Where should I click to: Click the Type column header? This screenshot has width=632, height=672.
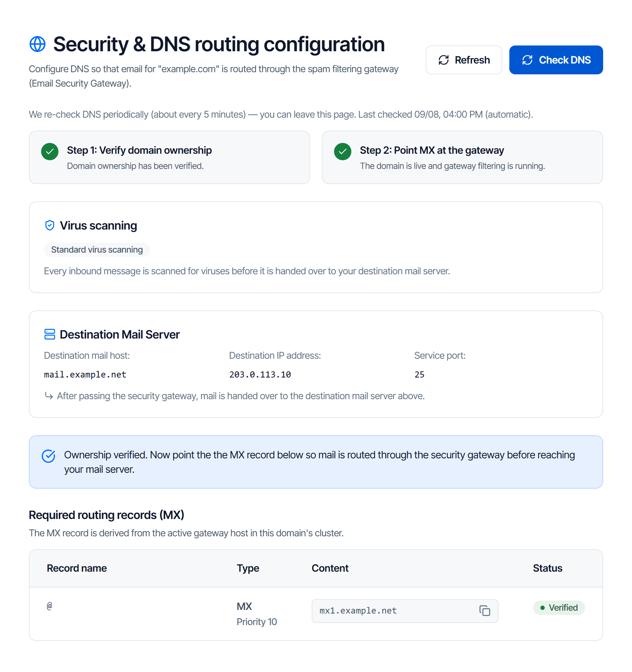tap(248, 568)
